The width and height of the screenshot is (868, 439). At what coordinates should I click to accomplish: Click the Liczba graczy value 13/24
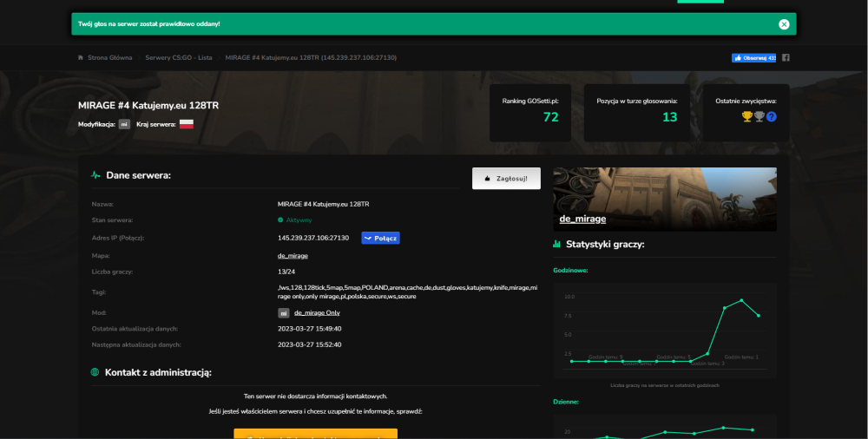[x=286, y=272]
